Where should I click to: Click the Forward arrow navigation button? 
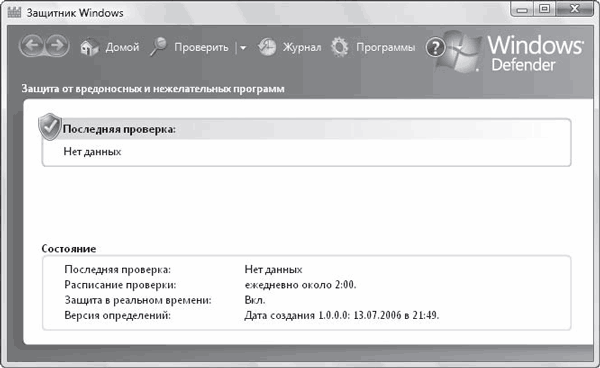tap(57, 46)
